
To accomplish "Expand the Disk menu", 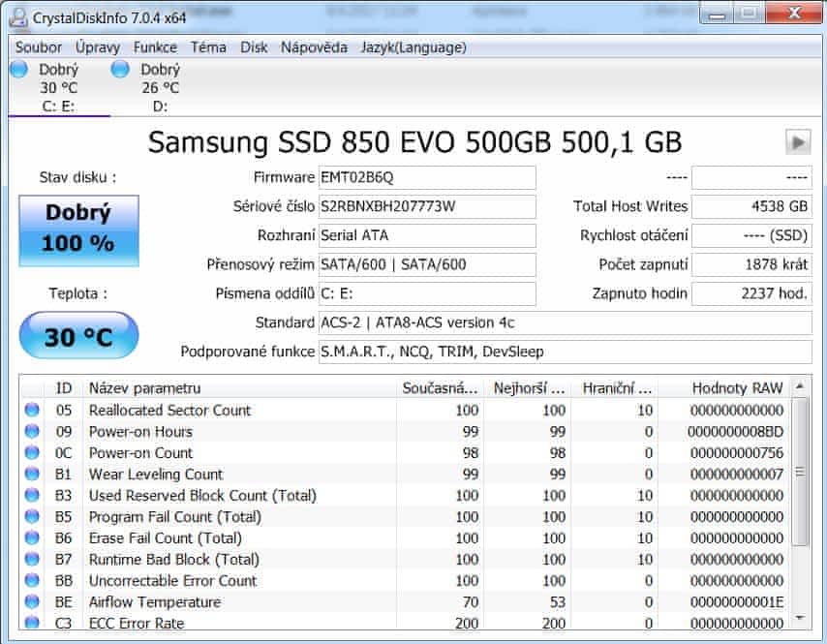I will coord(254,47).
